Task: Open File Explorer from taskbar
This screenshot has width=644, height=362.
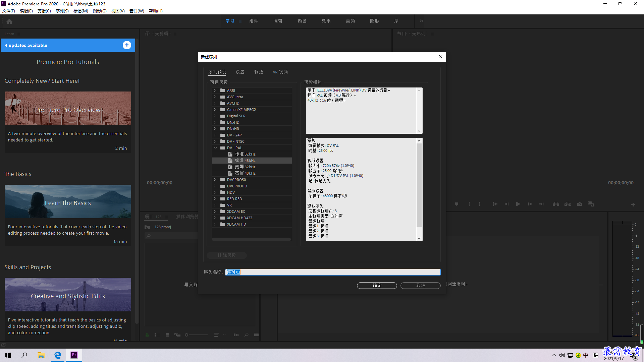Action: click(41, 355)
